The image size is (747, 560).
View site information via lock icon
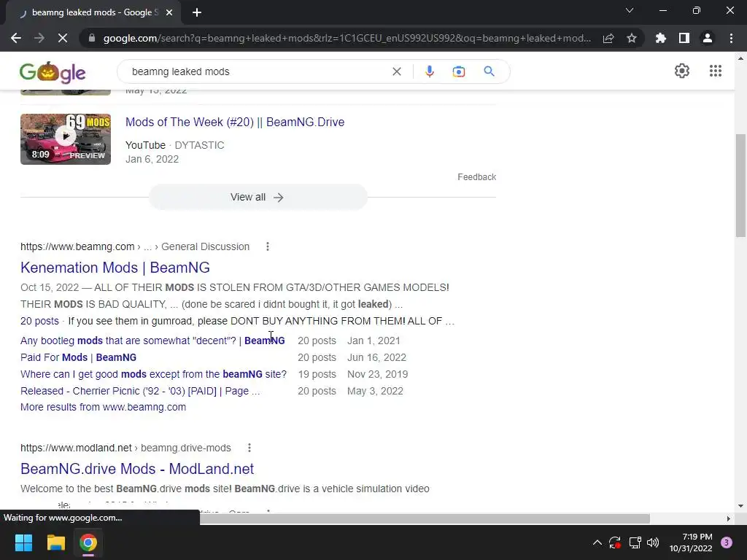tap(92, 38)
